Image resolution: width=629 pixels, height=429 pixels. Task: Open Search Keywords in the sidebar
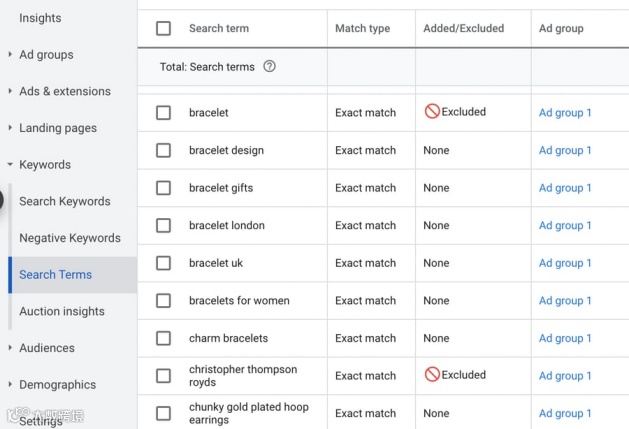[64, 201]
